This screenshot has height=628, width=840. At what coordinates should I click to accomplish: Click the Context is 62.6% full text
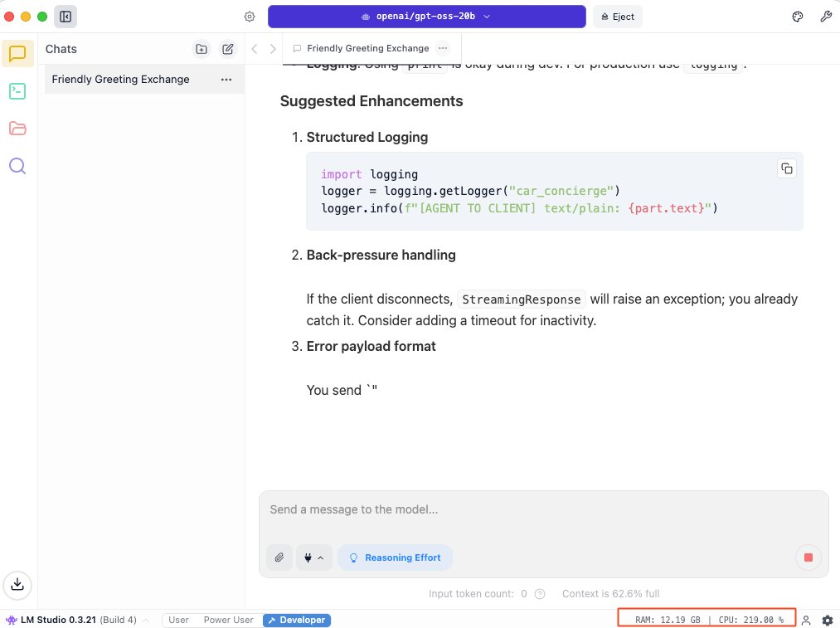(x=610, y=594)
